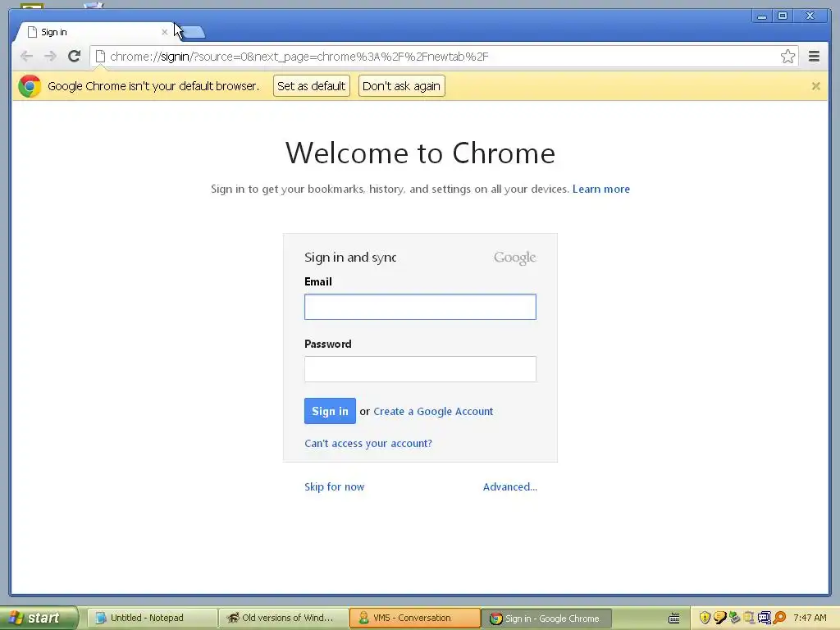This screenshot has width=840, height=630.
Task: Click Can't access your account link
Action: (x=368, y=443)
